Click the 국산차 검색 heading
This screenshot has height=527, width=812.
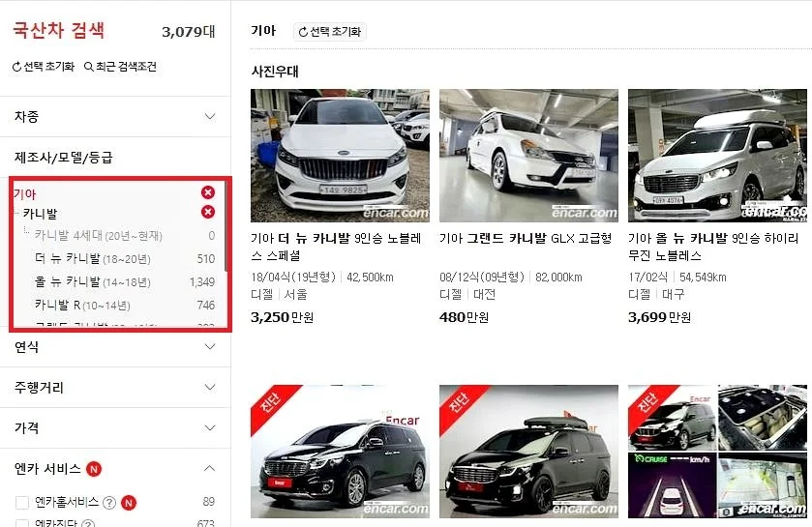[x=58, y=30]
